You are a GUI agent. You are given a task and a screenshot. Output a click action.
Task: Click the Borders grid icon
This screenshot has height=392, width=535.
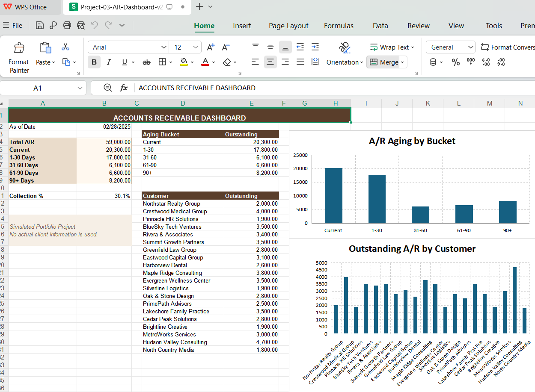(x=162, y=62)
